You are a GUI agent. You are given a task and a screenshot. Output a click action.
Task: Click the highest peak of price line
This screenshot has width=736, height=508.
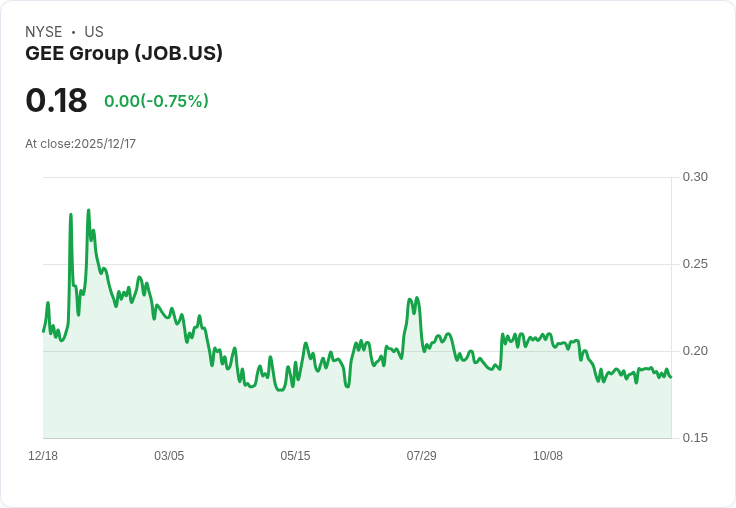point(88,211)
